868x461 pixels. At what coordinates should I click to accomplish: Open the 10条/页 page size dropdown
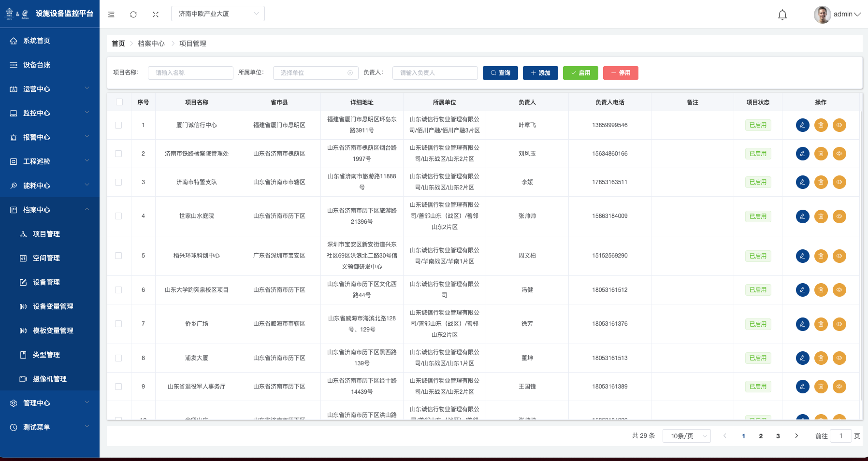point(686,436)
